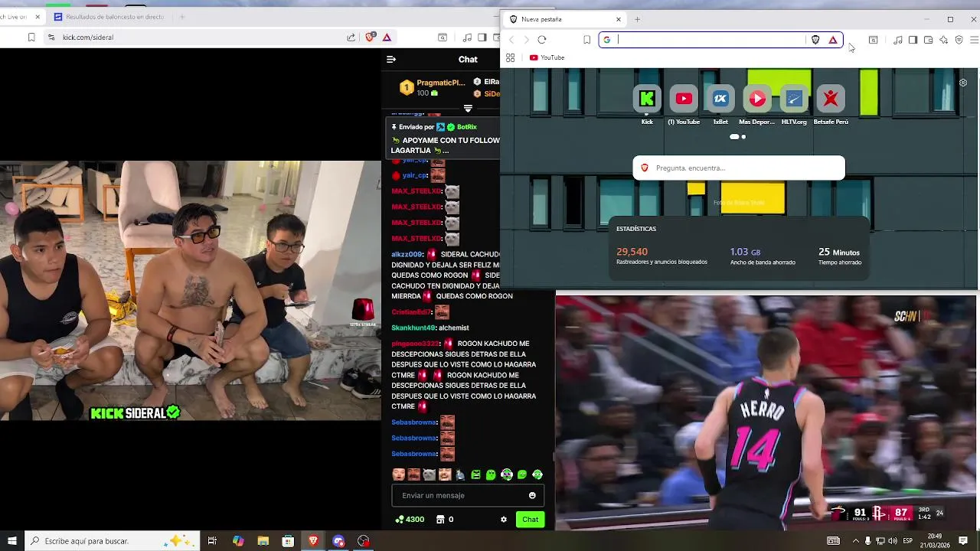Show the sidebar panel in right window
This screenshot has width=980, height=551.
click(913, 40)
